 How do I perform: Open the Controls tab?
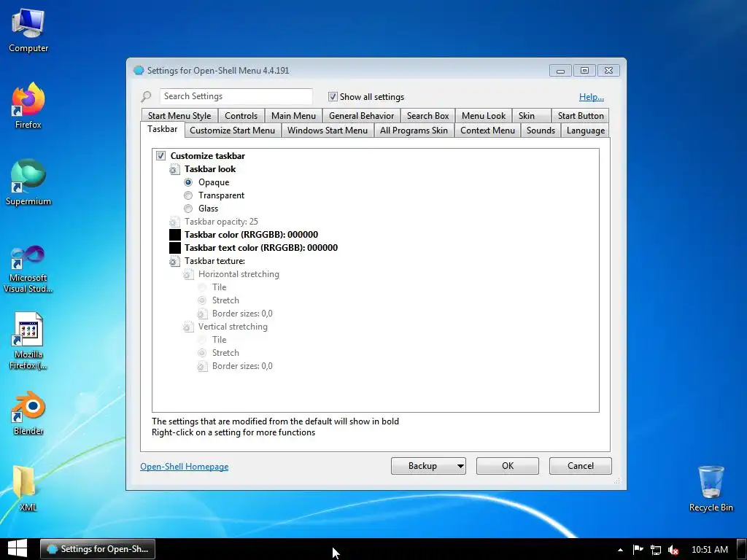click(x=241, y=116)
